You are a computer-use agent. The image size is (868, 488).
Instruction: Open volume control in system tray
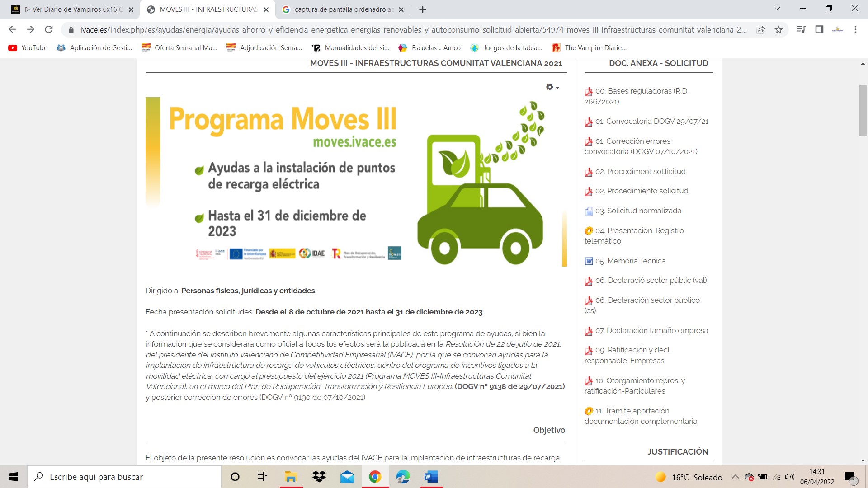coord(790,477)
